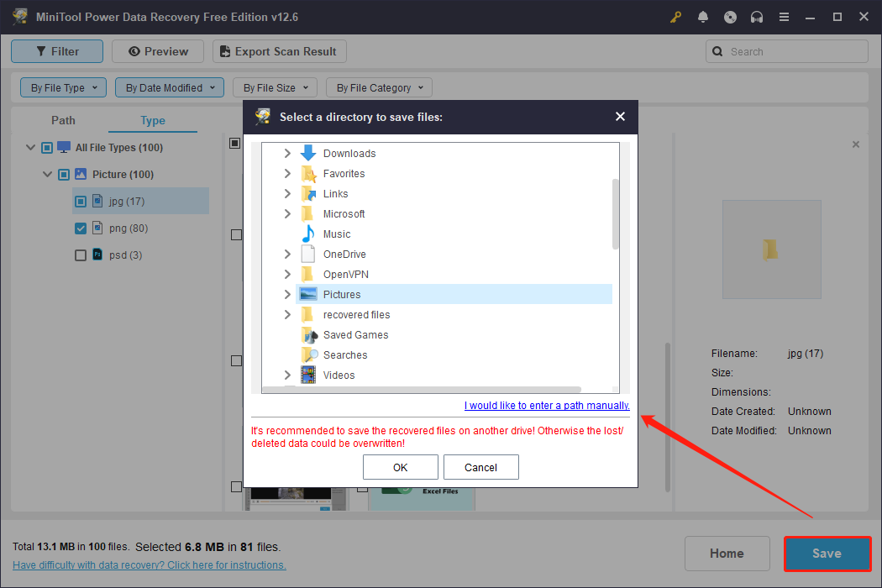This screenshot has height=588, width=882.
Task: Cancel the save directory dialog
Action: click(481, 467)
